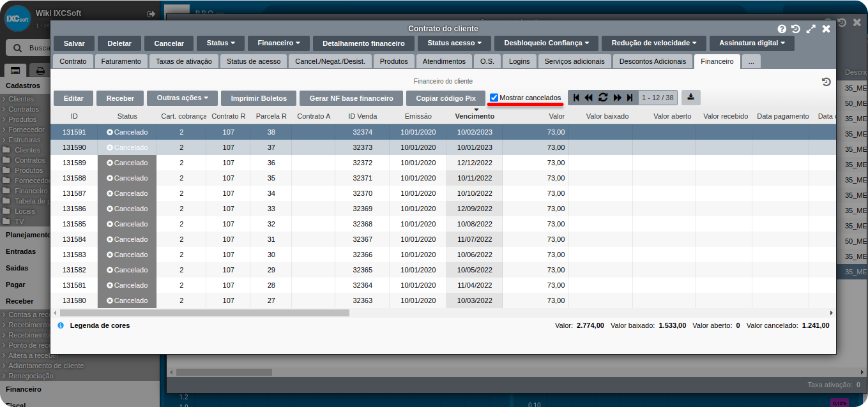Open the Status acesso dropdown
Viewport: 868px width, 407px height.
click(454, 43)
